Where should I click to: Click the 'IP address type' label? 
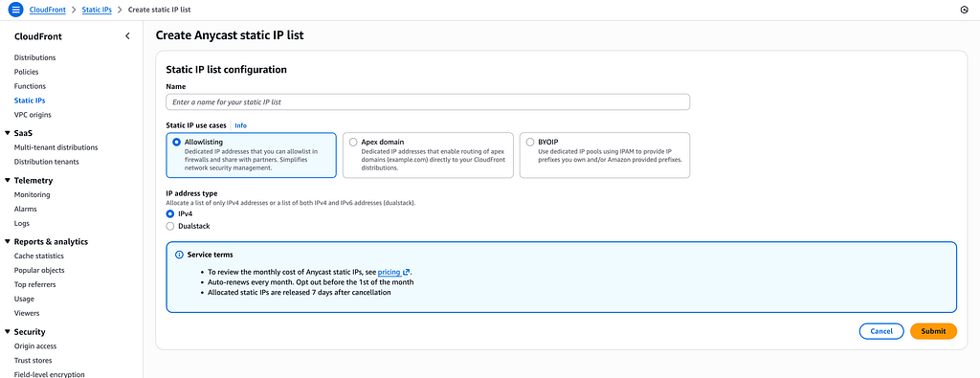[x=191, y=193]
